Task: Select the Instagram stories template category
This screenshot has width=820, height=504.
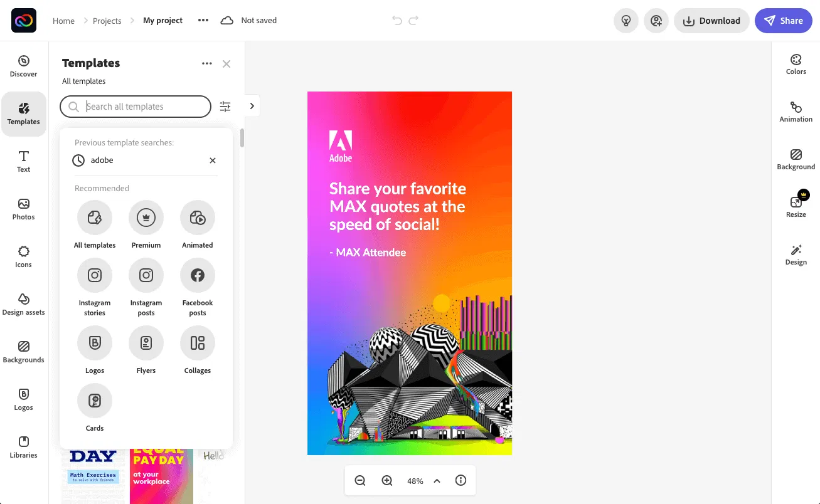Action: coord(95,276)
